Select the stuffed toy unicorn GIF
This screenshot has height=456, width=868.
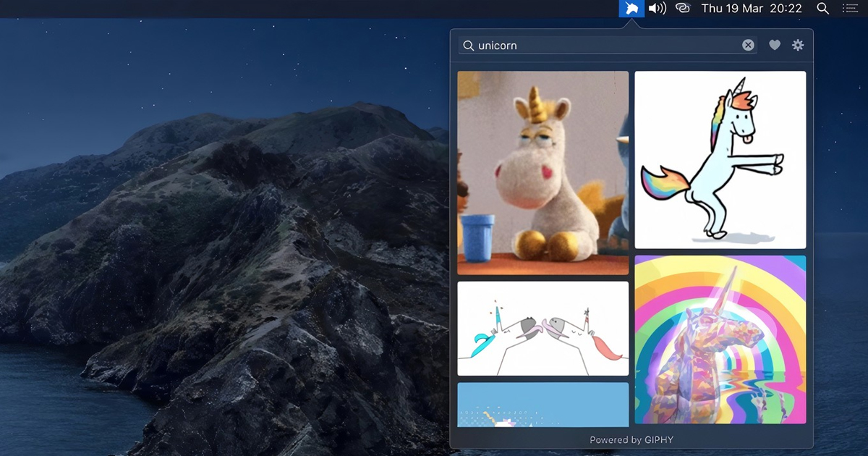tap(542, 172)
